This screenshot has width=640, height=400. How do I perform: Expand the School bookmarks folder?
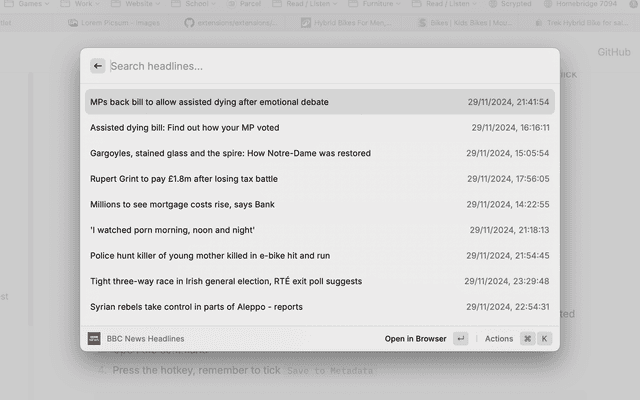coord(196,4)
